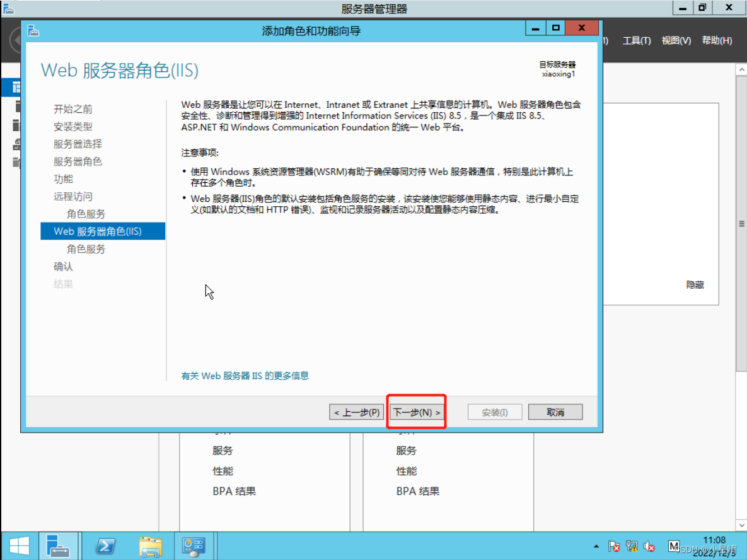Click the 下一步(N) button
Image resolution: width=747 pixels, height=560 pixels.
click(417, 412)
